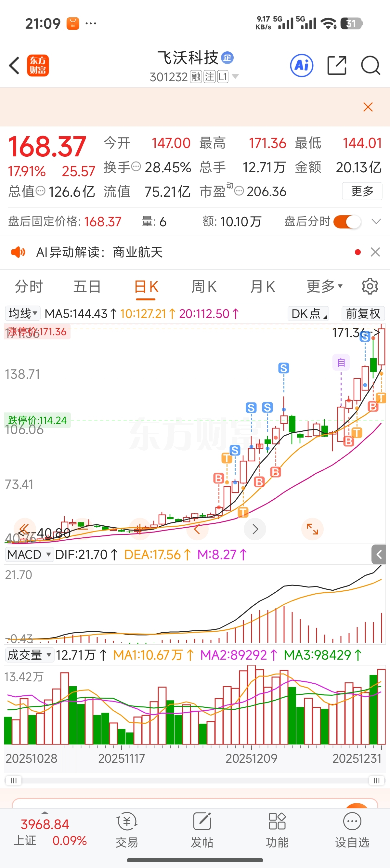Open 上证 index 3968.84 quote
Viewport: 390px width, 868px height.
pyautogui.click(x=50, y=832)
